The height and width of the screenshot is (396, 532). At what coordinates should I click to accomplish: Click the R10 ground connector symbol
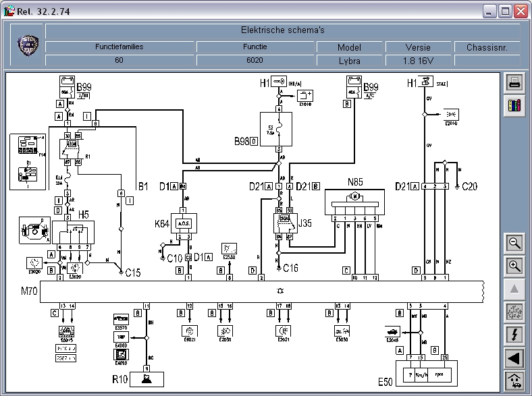[x=147, y=379]
